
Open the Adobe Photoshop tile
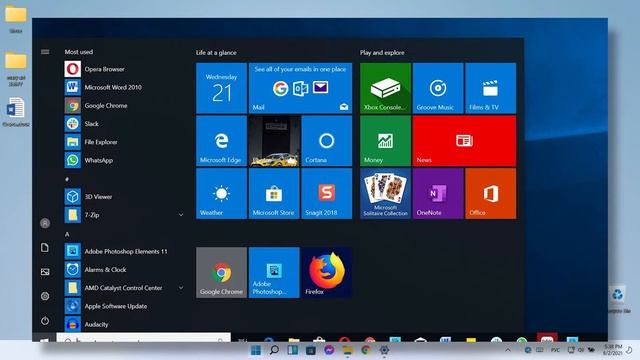(x=274, y=272)
